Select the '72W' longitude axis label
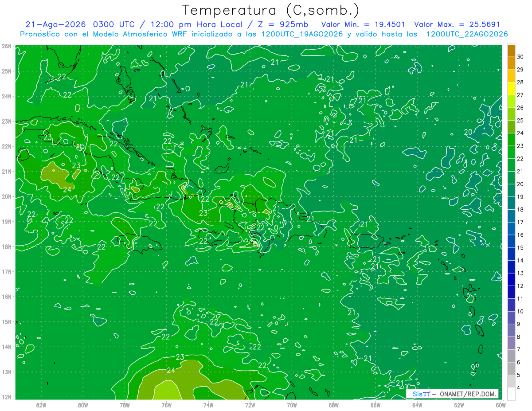 [x=250, y=405]
